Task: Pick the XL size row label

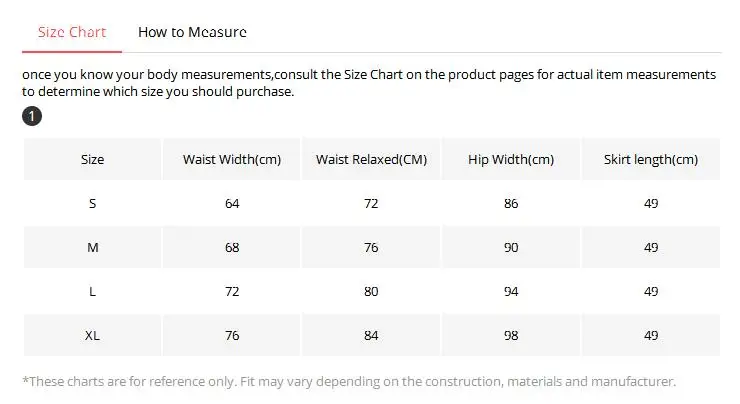Action: point(92,335)
